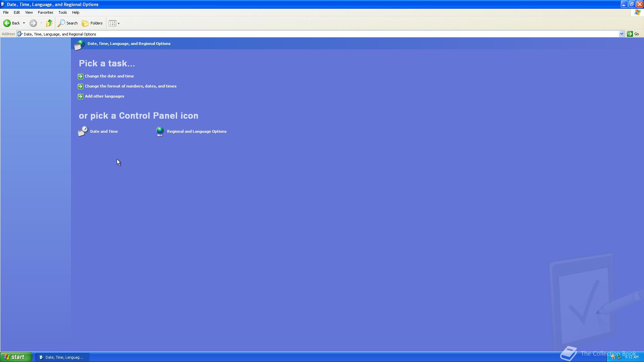Toggle the Folders pane
The height and width of the screenshot is (362, 644).
tap(92, 23)
